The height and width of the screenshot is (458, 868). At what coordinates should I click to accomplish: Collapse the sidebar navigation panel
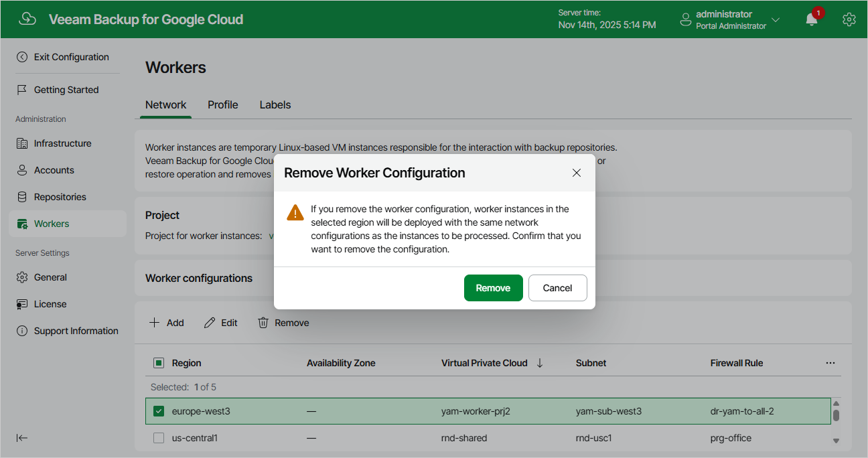pos(22,438)
